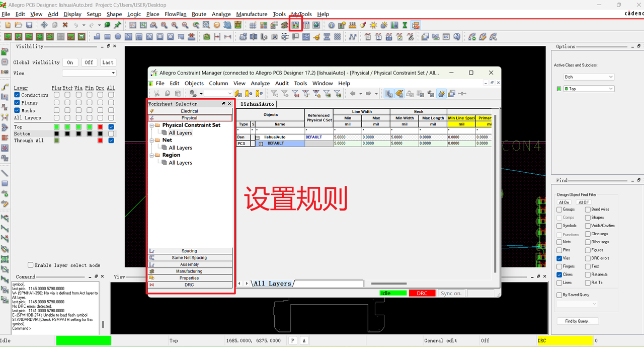
Task: Open the Objects menu in Constraint Manager
Action: coord(194,83)
